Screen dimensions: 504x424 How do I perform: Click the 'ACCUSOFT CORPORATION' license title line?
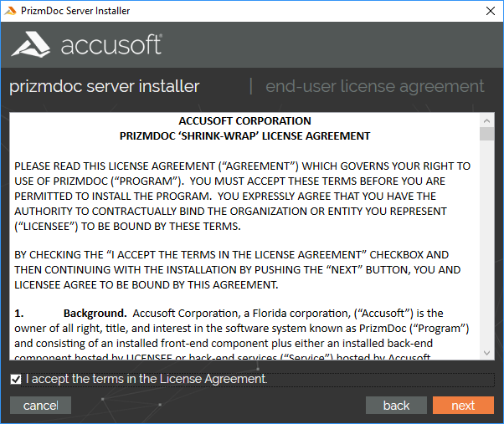[x=245, y=121]
